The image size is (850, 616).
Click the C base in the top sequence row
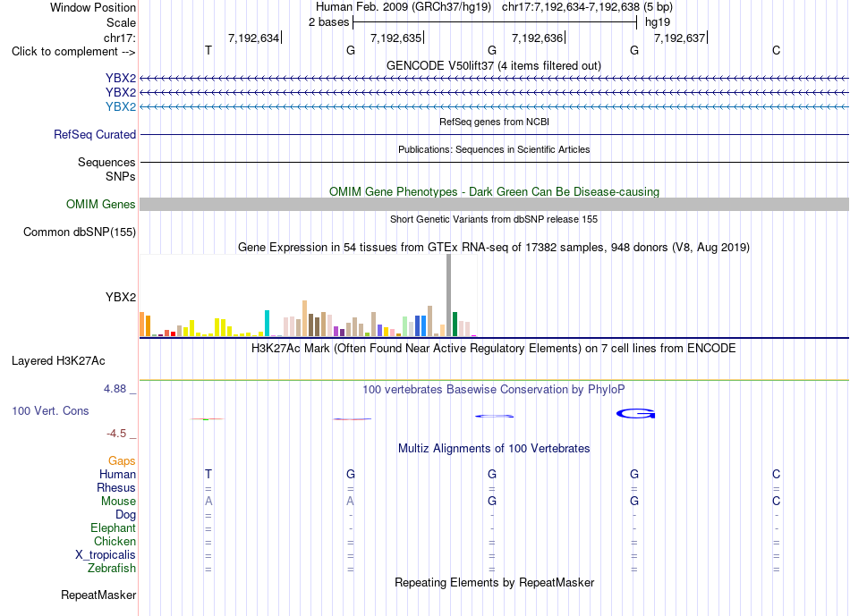pos(777,50)
